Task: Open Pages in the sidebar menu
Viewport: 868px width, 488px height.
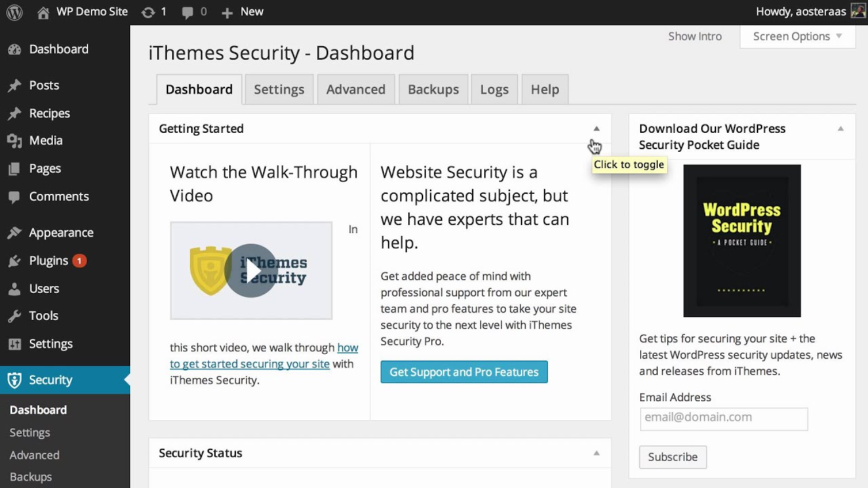Action: pyautogui.click(x=45, y=169)
